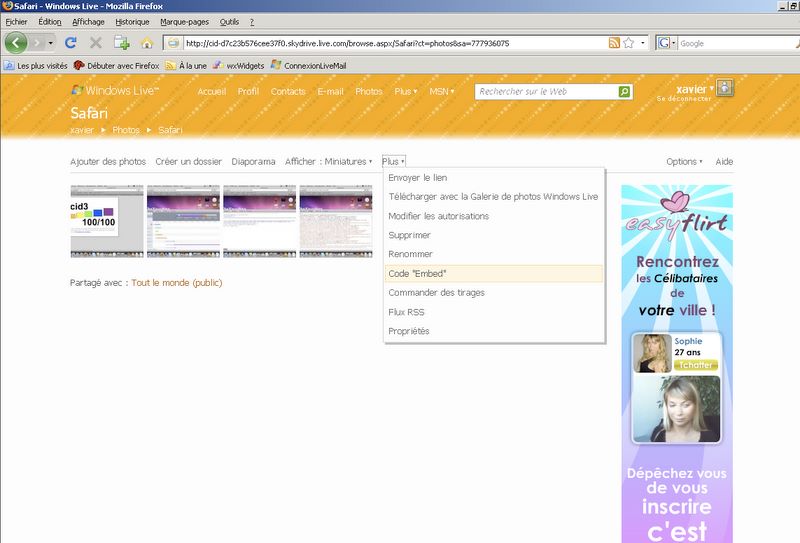Open the E-mail link
The width and height of the screenshot is (800, 543).
point(330,91)
